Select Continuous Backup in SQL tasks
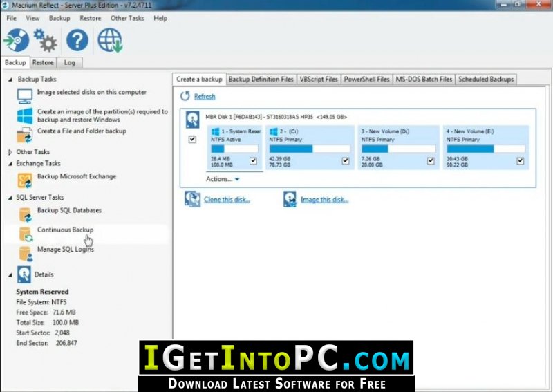This screenshot has width=553, height=392. pyautogui.click(x=65, y=230)
